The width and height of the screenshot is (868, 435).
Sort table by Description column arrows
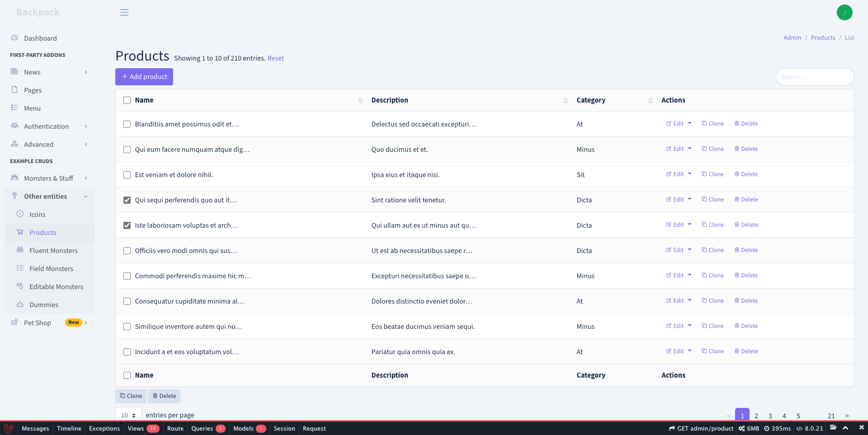[566, 100]
